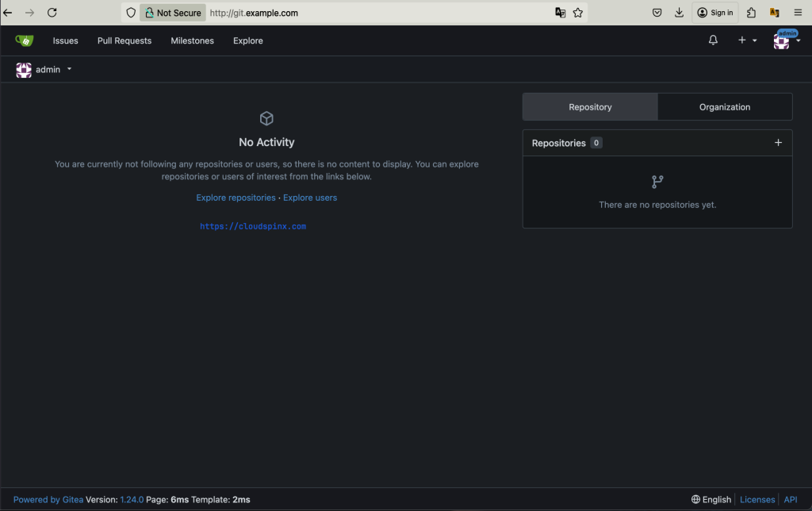Viewport: 812px width, 511px height.
Task: Click the translate icon in the address bar
Action: [560, 13]
